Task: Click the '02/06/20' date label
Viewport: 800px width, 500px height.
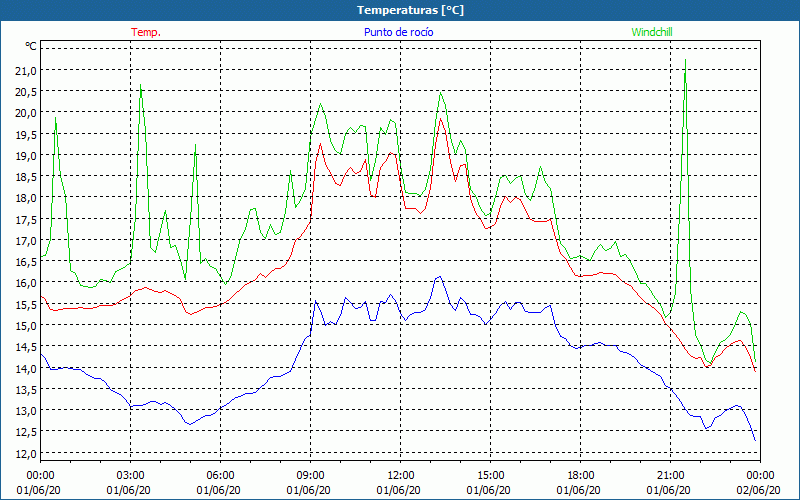Action: [x=759, y=490]
